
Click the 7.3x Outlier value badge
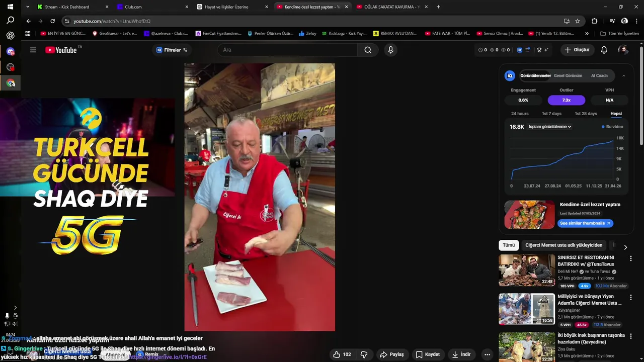pyautogui.click(x=566, y=100)
